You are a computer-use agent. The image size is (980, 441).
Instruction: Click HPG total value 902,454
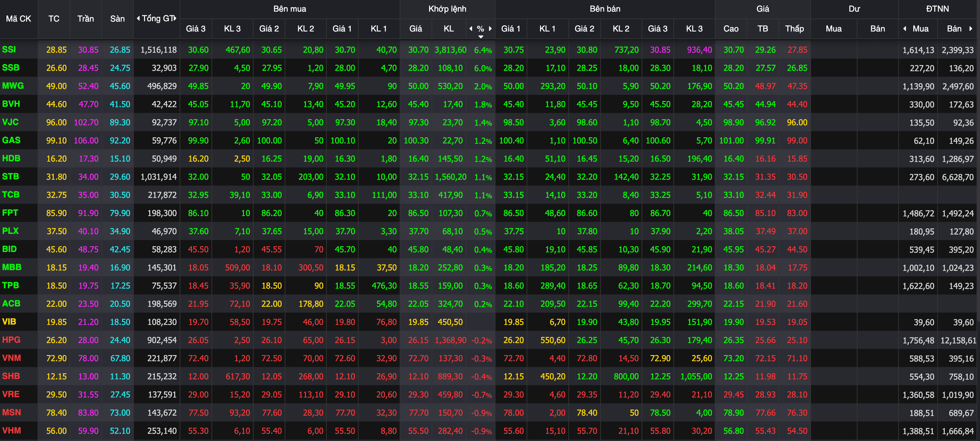[162, 340]
